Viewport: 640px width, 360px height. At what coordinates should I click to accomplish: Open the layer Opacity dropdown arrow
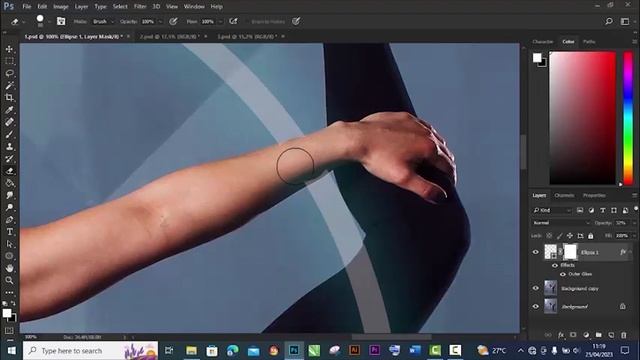coord(634,223)
